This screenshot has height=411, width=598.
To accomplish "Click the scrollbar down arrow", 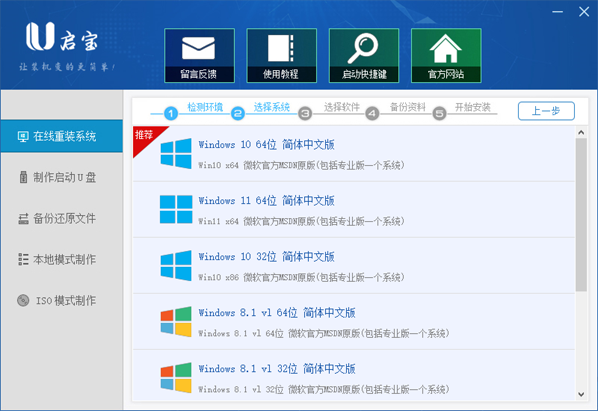I will (x=581, y=394).
